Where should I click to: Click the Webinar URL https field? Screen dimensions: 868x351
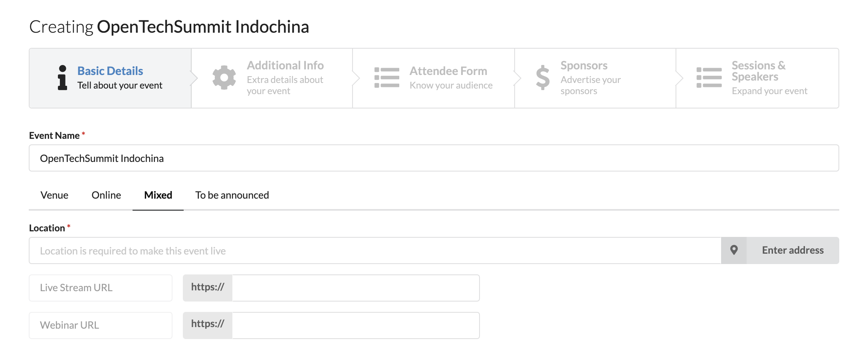356,325
